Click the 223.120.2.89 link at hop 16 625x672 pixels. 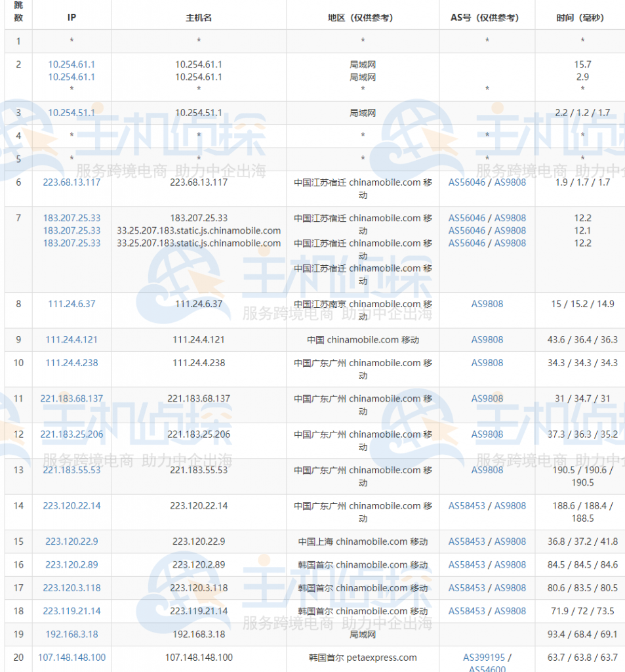pyautogui.click(x=71, y=565)
